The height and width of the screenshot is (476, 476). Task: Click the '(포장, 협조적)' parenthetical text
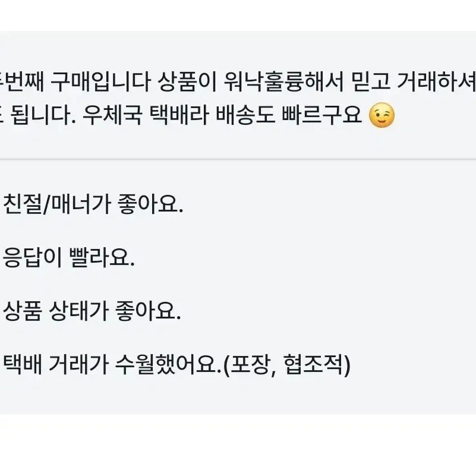(x=286, y=365)
